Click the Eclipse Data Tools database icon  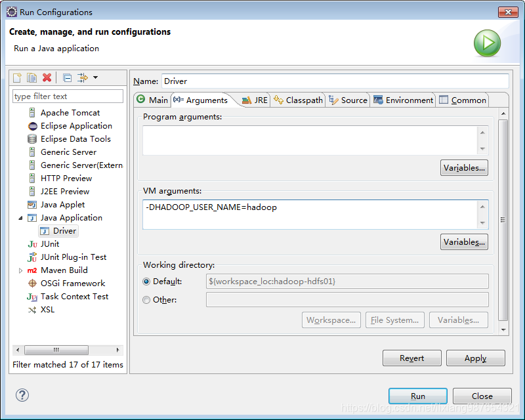pos(32,139)
